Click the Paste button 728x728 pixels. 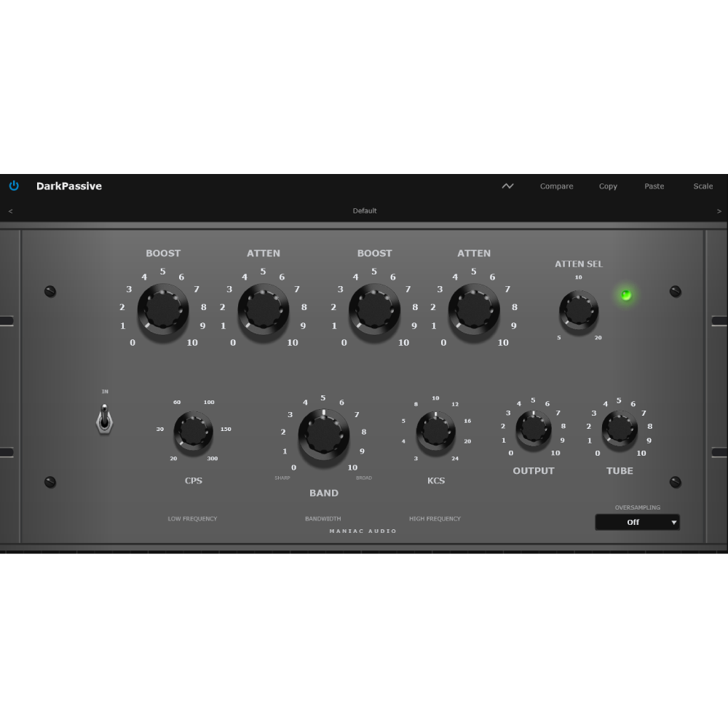[x=654, y=186]
